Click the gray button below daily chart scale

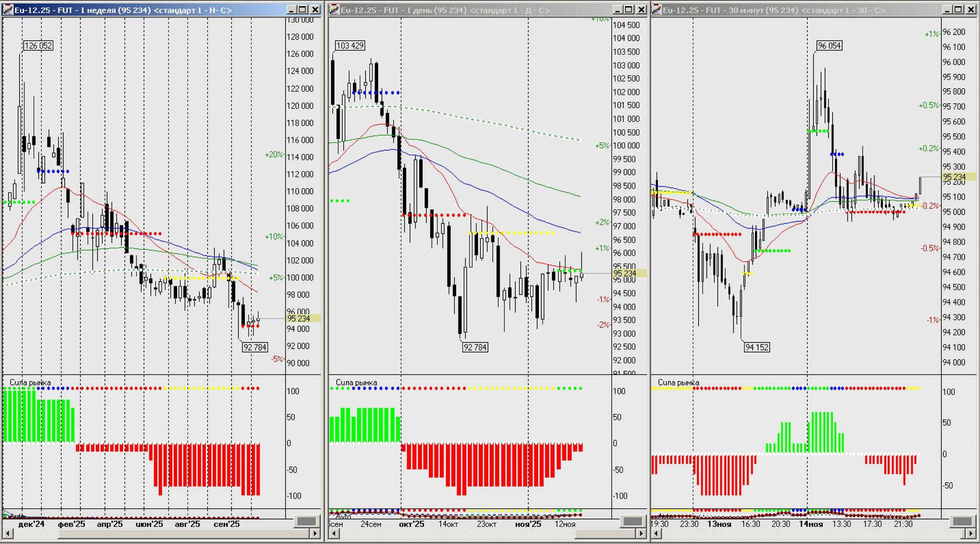click(x=633, y=521)
